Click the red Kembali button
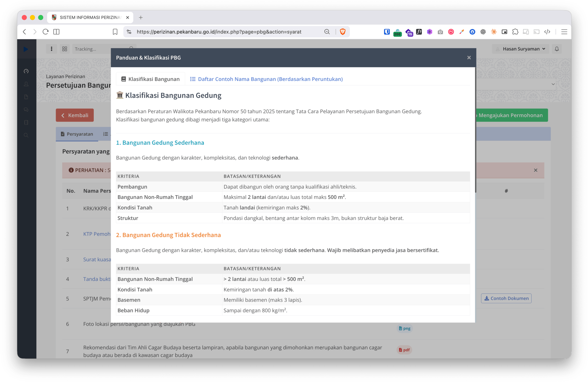The image size is (588, 382). click(75, 115)
